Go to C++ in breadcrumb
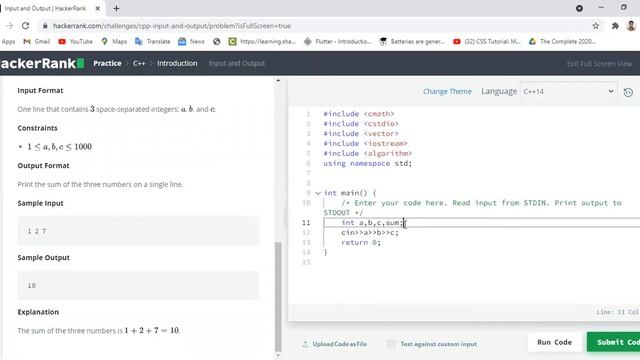 [x=139, y=63]
